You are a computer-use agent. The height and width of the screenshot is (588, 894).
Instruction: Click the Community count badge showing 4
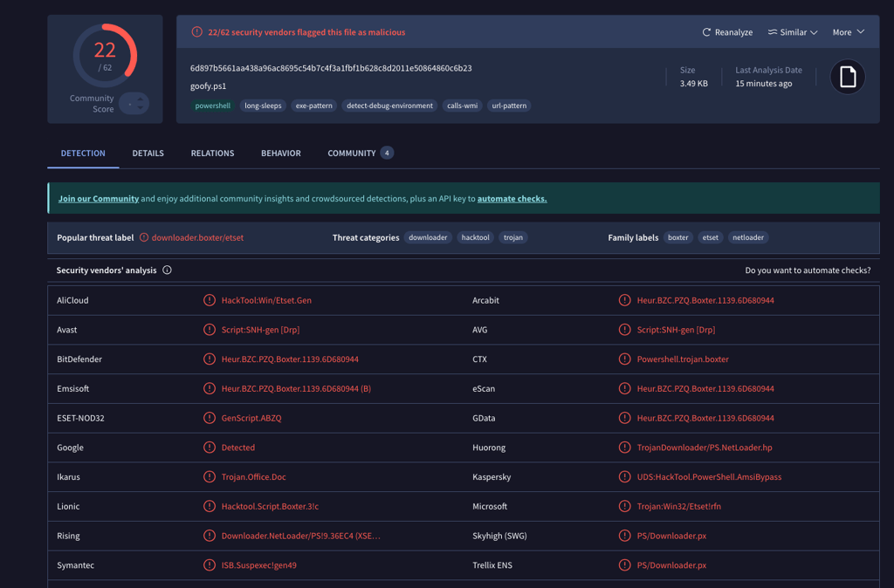point(387,153)
